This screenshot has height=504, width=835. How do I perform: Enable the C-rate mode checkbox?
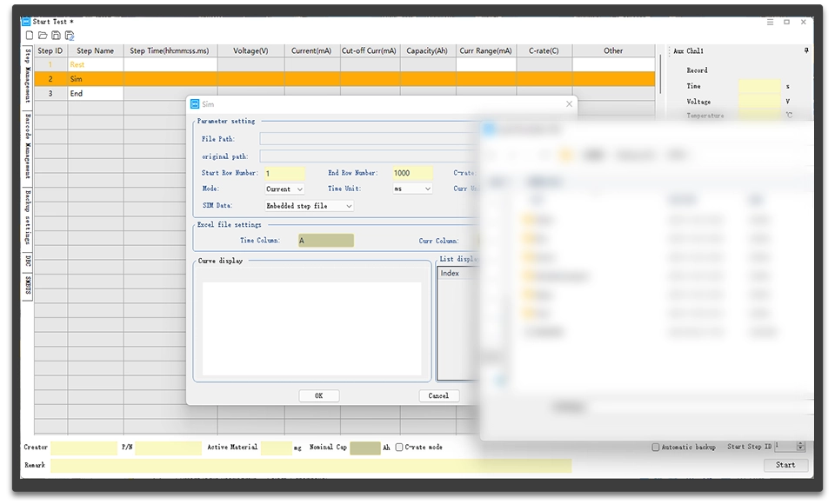click(x=399, y=448)
